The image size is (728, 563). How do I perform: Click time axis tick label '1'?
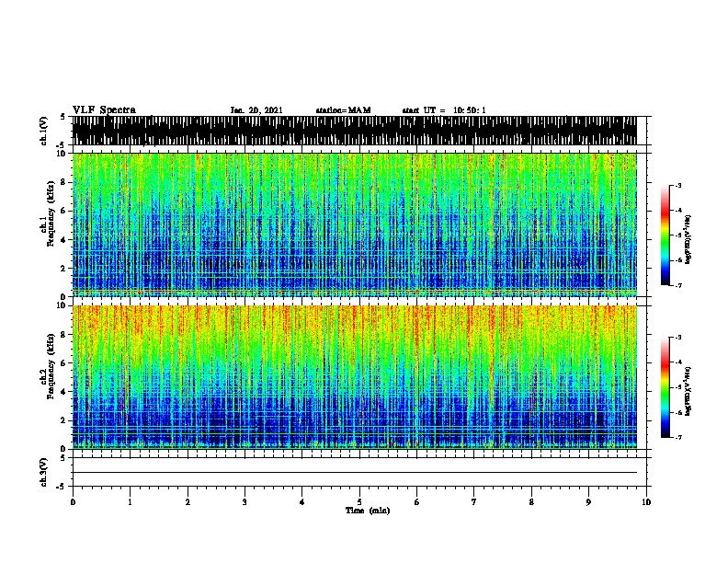click(130, 502)
